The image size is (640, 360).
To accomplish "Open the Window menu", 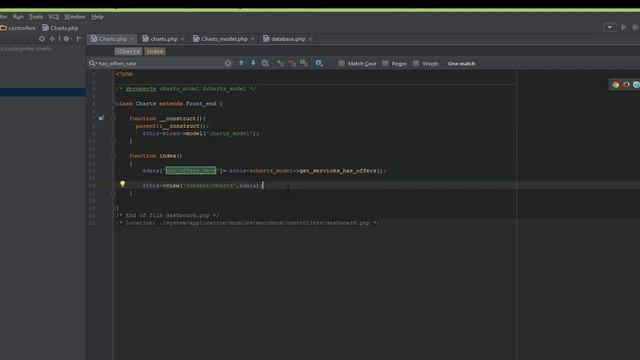I will point(75,17).
